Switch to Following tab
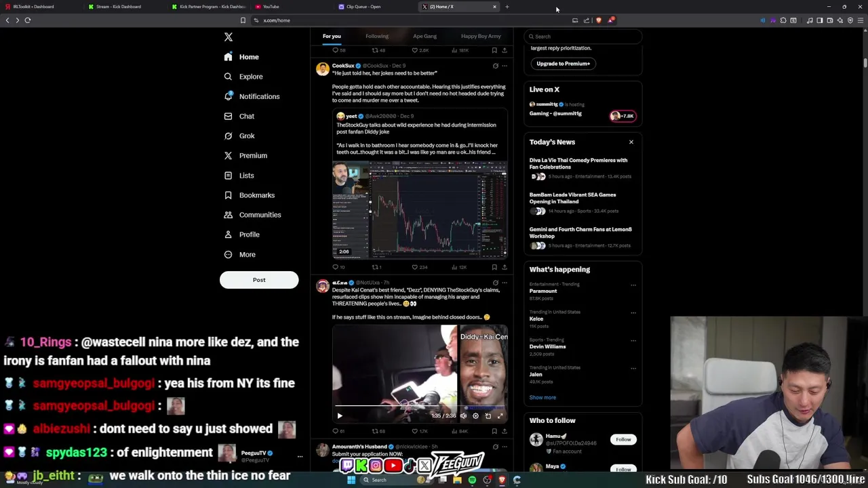 pyautogui.click(x=377, y=36)
